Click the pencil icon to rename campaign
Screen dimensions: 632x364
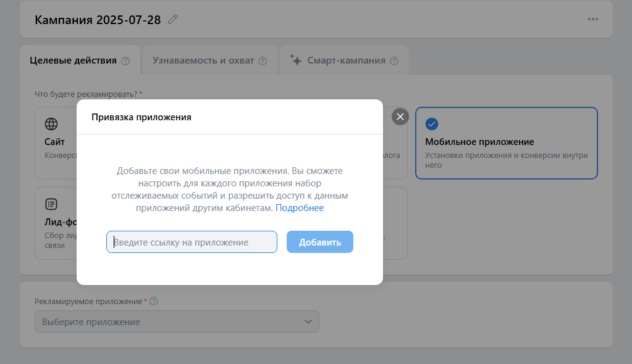pyautogui.click(x=173, y=19)
